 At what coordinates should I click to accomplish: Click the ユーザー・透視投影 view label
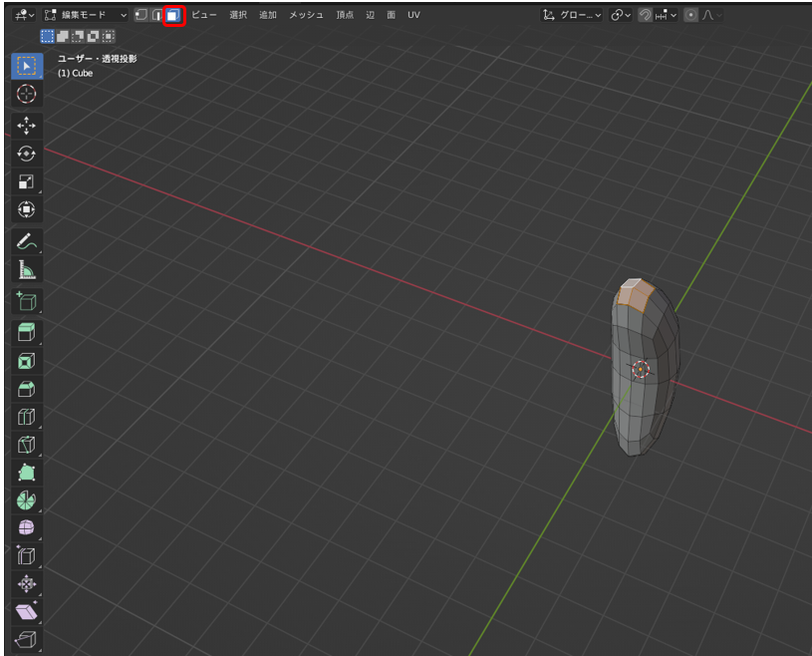coord(98,59)
